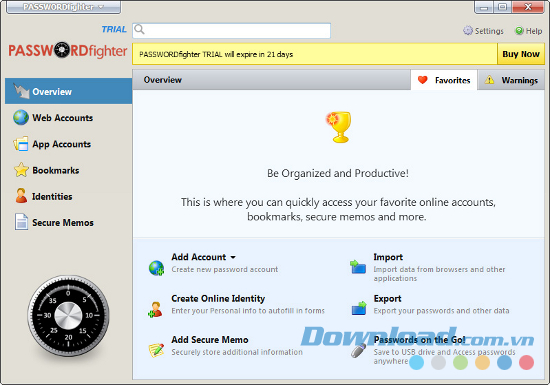Click the USB drive Passwords on the Go icon

click(358, 350)
